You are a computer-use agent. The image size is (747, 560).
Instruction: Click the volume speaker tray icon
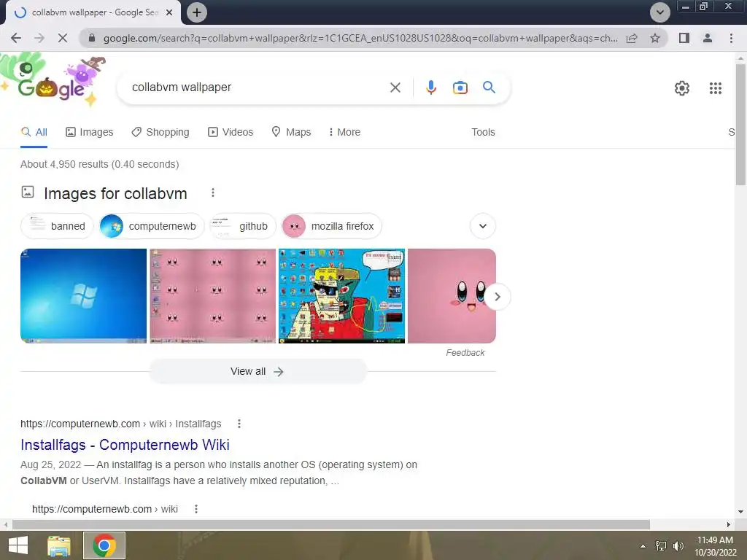pyautogui.click(x=678, y=546)
